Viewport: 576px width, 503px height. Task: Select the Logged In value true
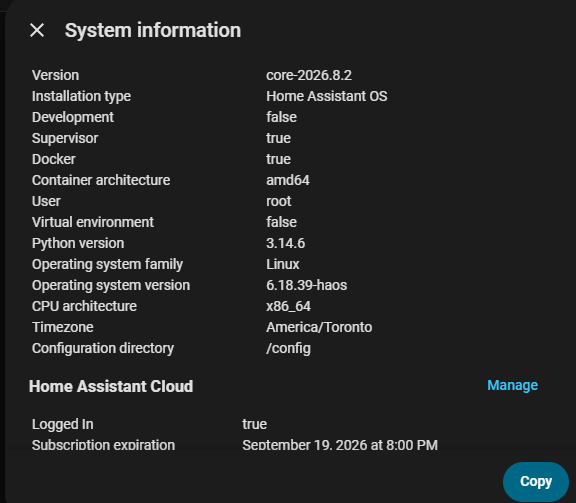255,424
